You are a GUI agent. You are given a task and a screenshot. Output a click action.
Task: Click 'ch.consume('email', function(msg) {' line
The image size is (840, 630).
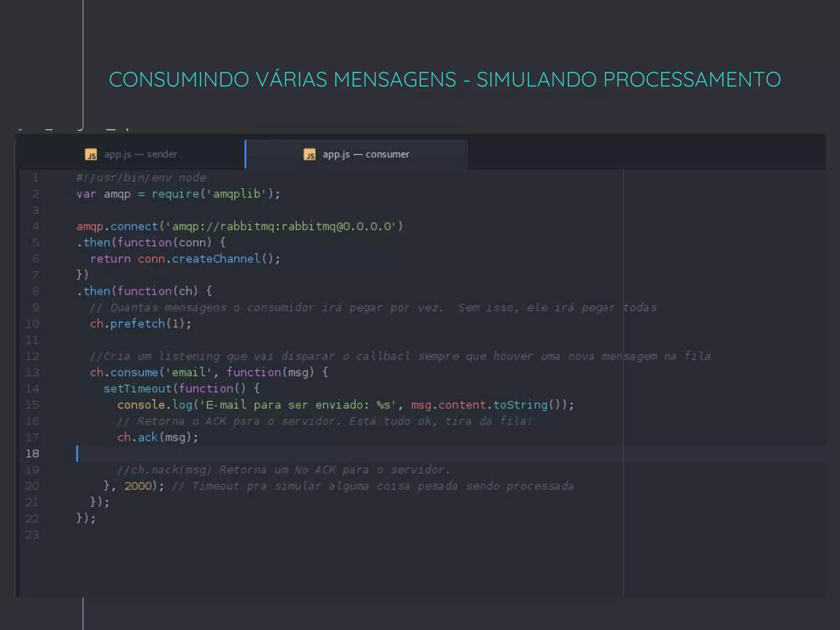(x=209, y=372)
